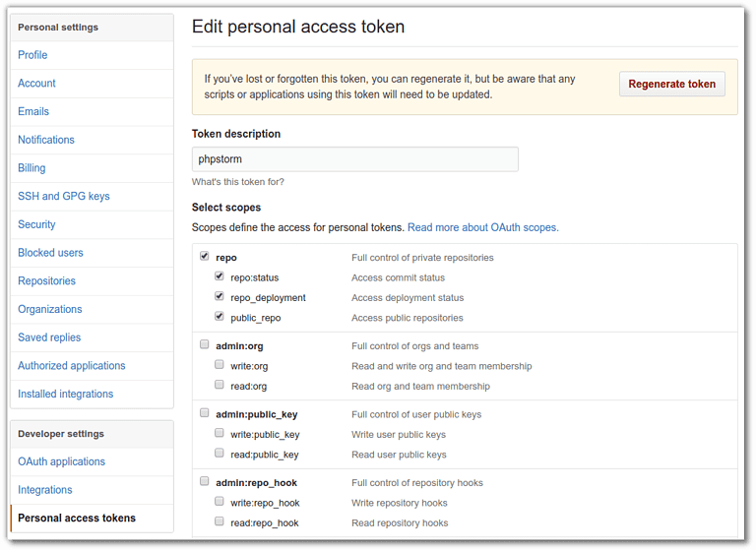Toggle the repo:status checkbox
This screenshot has height=550, width=756.
tap(220, 276)
